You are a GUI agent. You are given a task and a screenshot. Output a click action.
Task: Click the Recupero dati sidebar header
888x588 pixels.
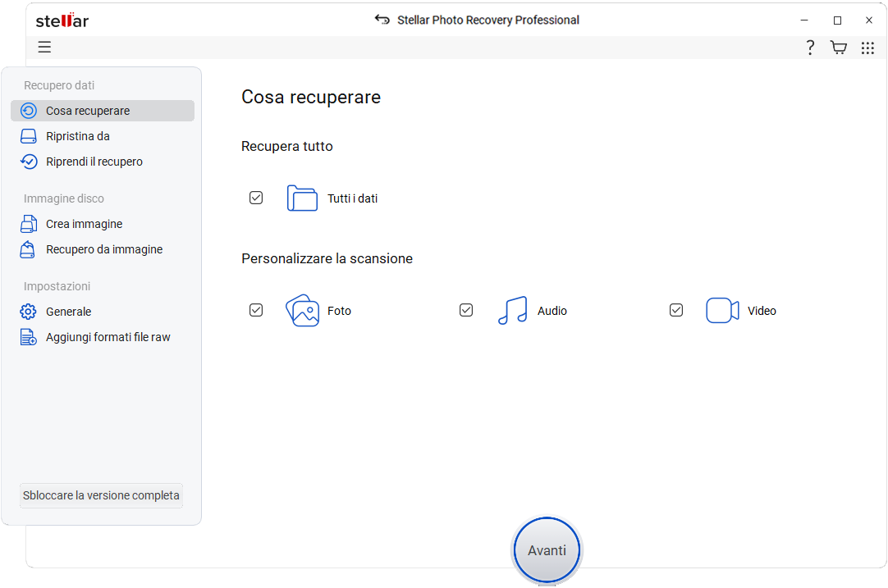pos(59,85)
